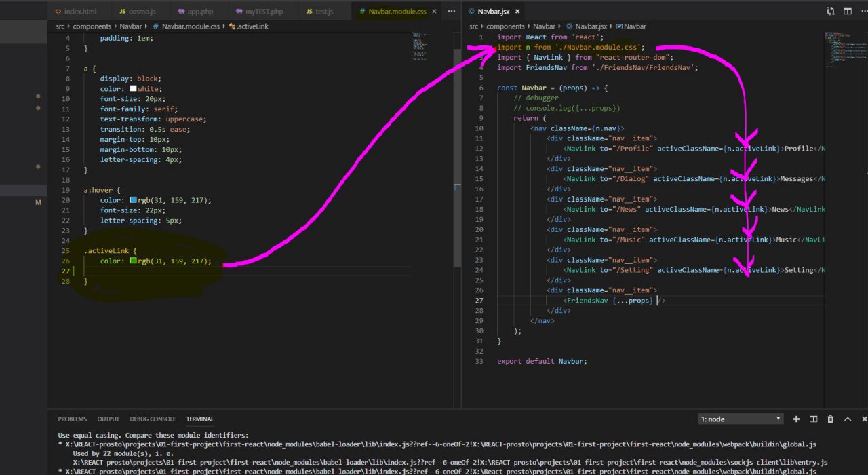Split the terminal panel
This screenshot has width=868, height=475.
click(x=813, y=419)
